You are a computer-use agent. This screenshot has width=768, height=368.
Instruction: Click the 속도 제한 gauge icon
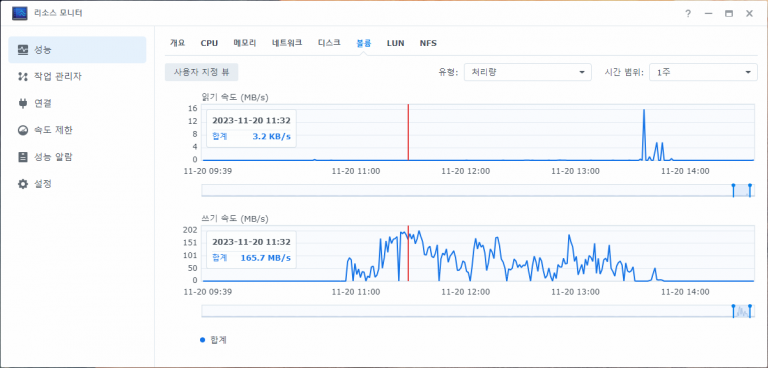tap(23, 130)
